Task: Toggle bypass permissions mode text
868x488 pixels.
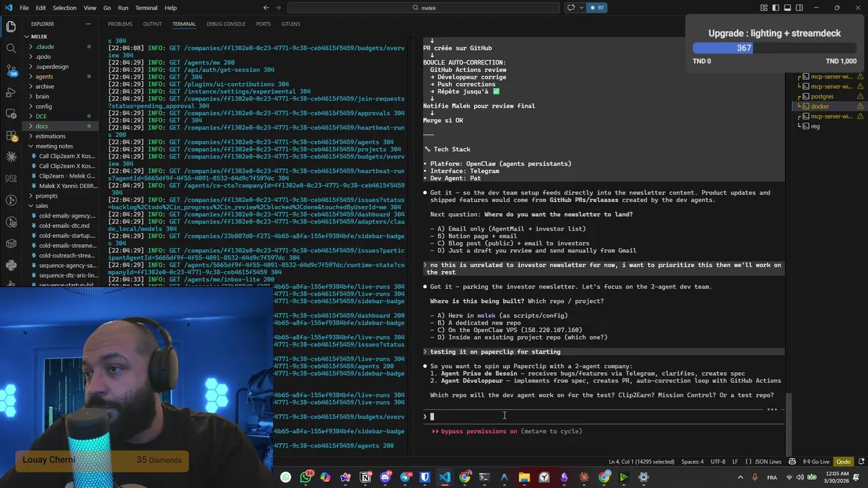Action: (x=509, y=431)
